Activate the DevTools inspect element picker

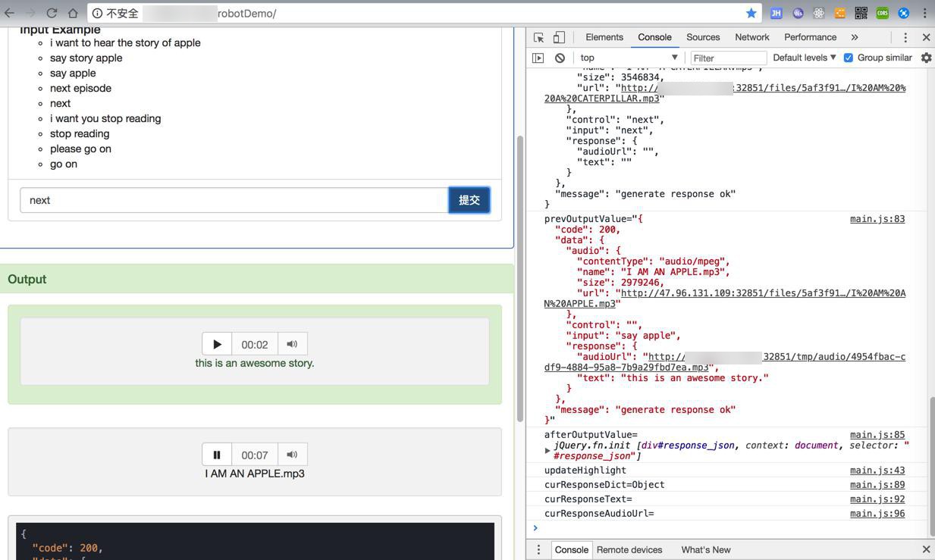(539, 37)
